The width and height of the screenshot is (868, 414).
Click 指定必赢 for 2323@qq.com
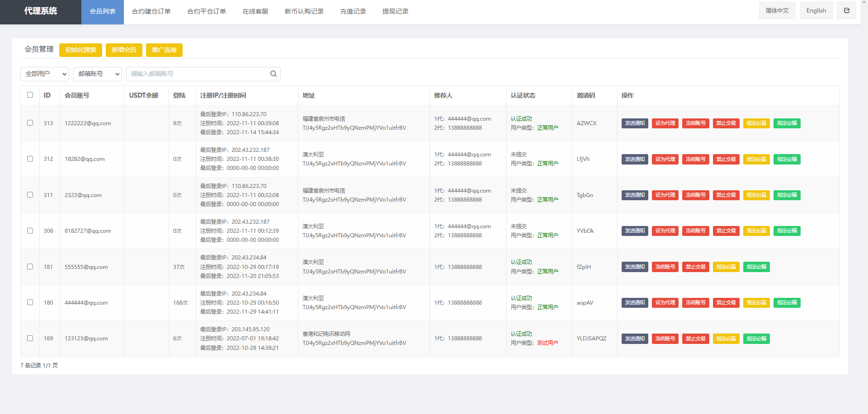point(756,195)
